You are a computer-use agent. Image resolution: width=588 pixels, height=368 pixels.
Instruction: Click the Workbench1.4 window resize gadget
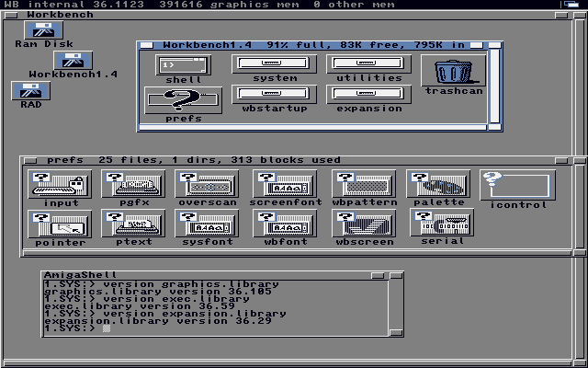click(495, 127)
